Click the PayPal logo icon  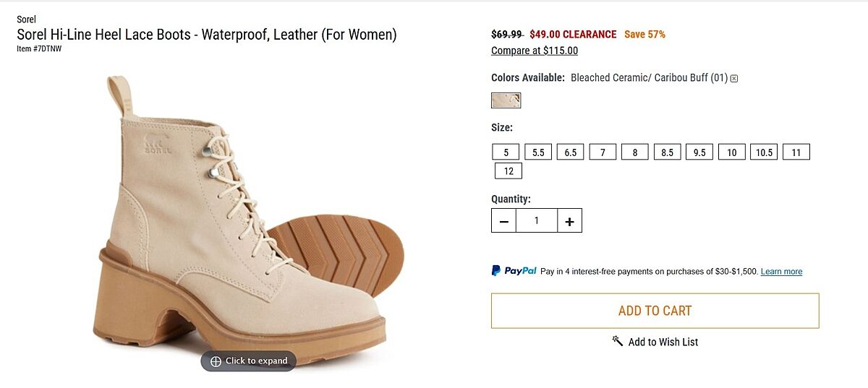tap(496, 271)
